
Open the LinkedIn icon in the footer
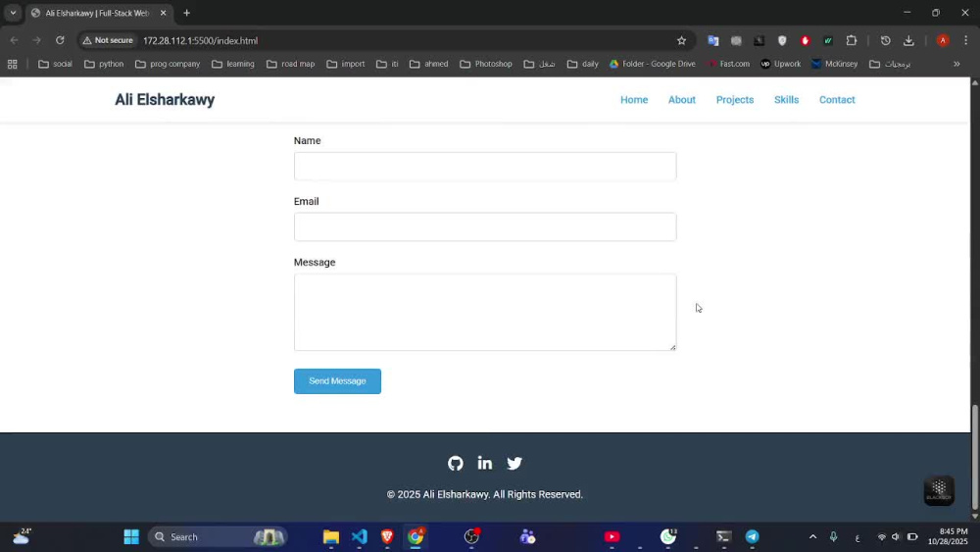484,463
